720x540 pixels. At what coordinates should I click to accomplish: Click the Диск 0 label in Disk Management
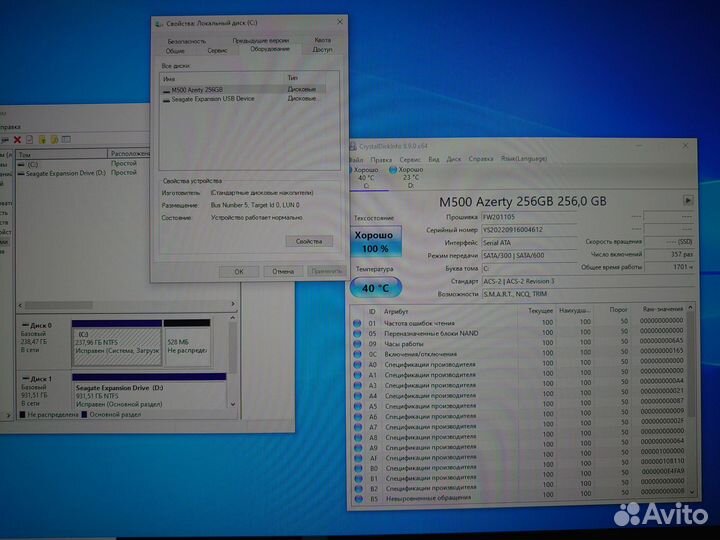[x=41, y=325]
